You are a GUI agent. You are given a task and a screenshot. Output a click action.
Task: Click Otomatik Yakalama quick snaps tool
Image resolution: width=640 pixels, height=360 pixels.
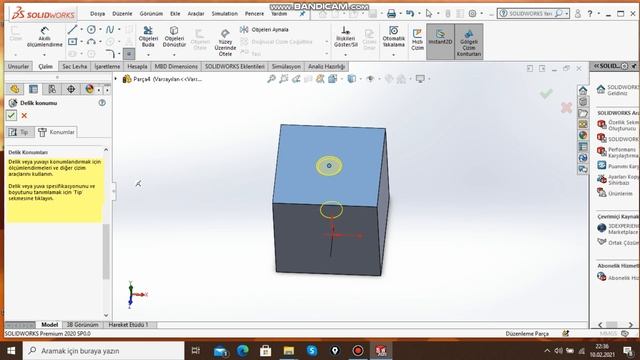[x=393, y=37]
